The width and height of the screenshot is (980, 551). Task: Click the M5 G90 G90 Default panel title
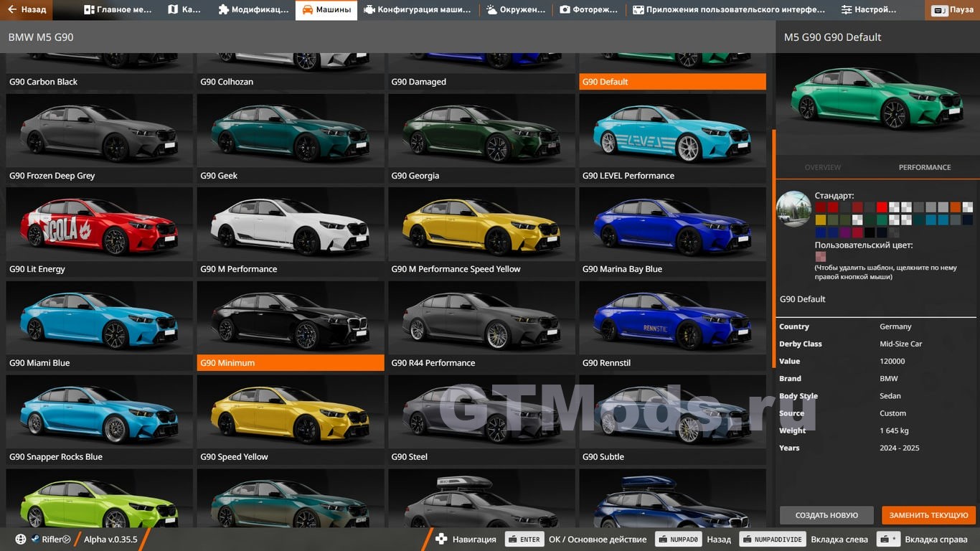pos(832,37)
